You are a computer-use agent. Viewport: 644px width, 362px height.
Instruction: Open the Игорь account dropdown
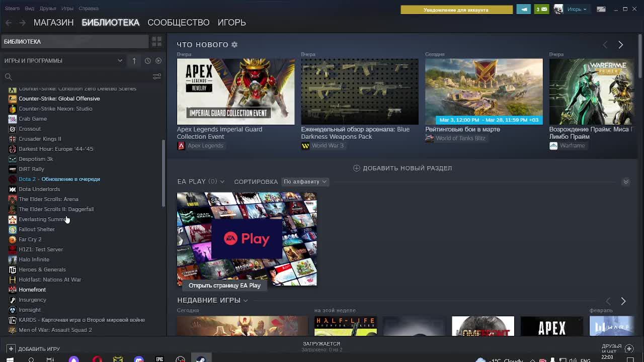[x=577, y=9]
